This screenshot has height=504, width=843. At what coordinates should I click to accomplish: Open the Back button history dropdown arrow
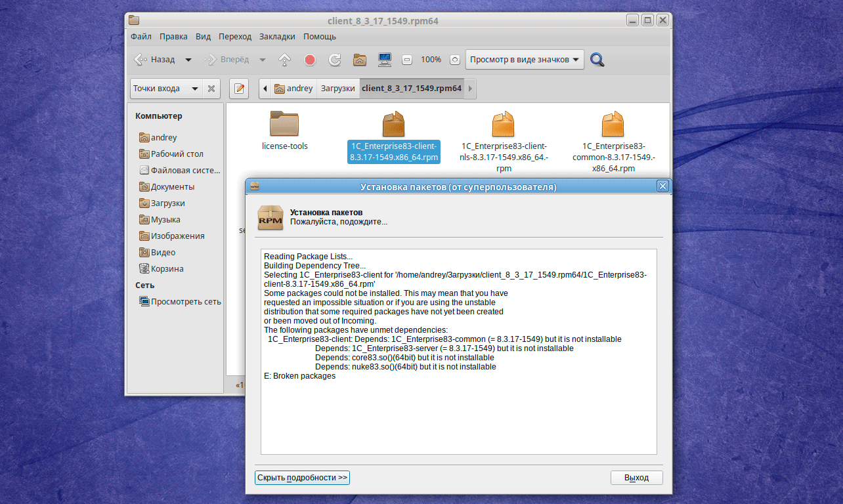coord(188,60)
